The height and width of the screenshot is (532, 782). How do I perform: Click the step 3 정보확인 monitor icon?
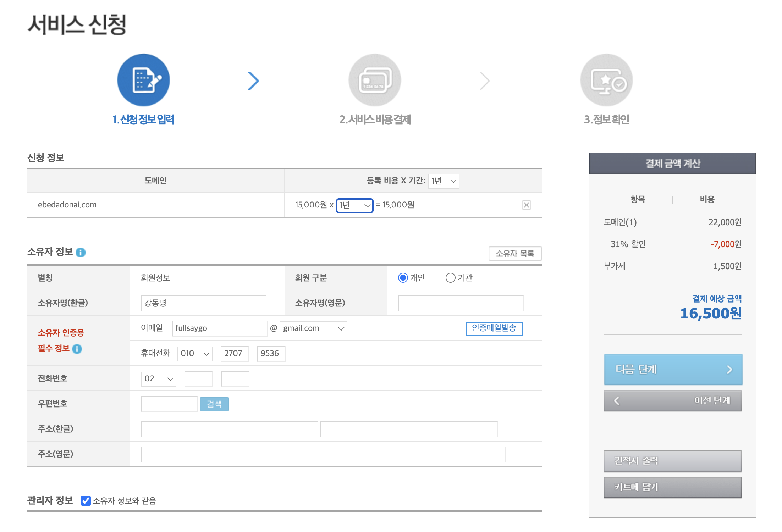tap(606, 80)
